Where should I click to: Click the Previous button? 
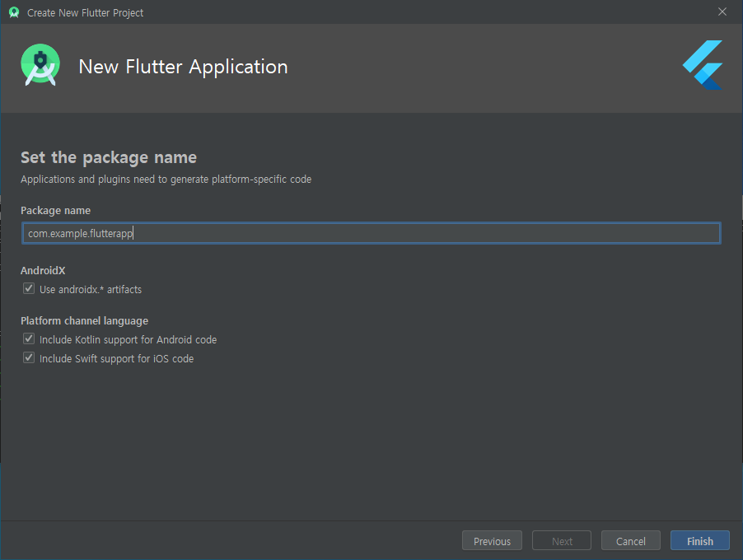pyautogui.click(x=492, y=540)
